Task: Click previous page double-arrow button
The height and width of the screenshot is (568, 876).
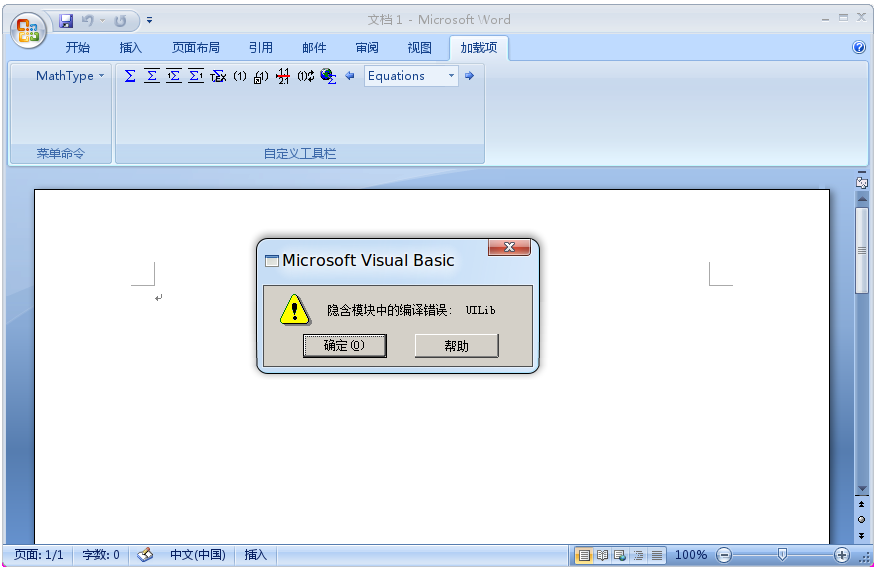Action: 861,505
